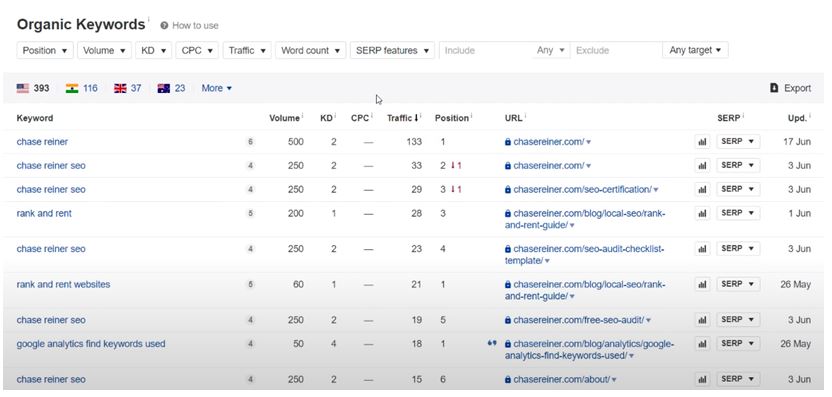Open the SERP features filter dropdown
This screenshot has height=397, width=832.
[x=392, y=50]
